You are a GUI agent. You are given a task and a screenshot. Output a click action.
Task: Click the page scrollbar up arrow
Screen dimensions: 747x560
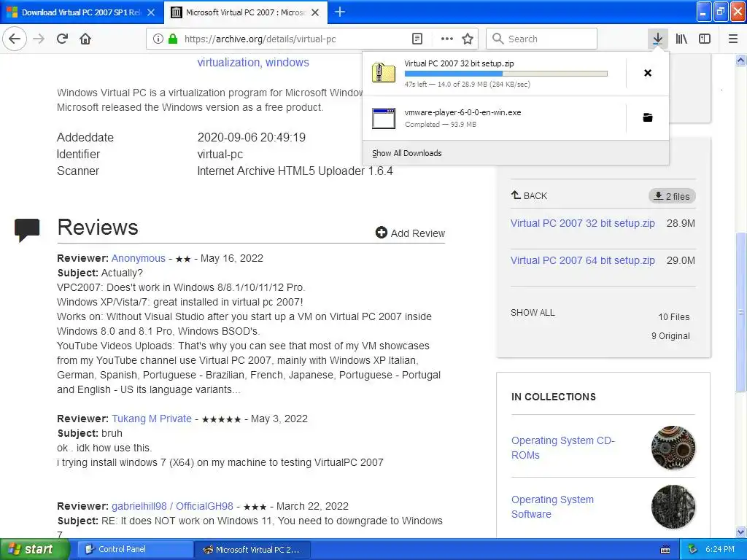pos(741,60)
